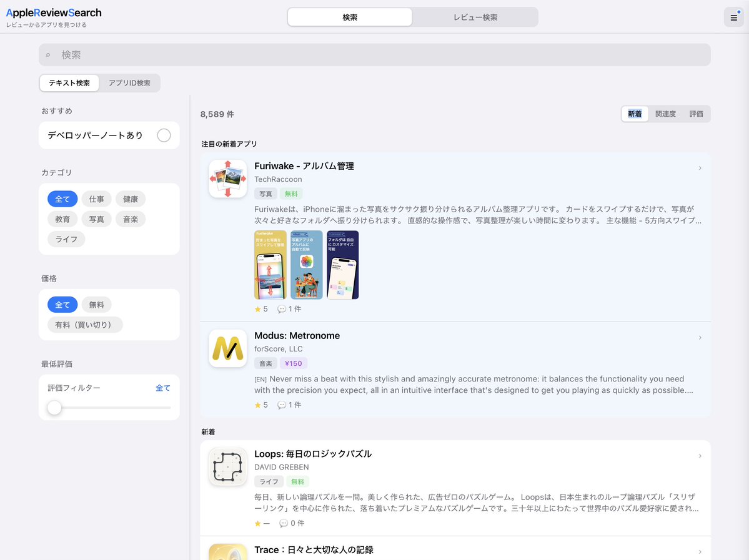The height and width of the screenshot is (560, 749).
Task: Switch to the レビュー検索 tab
Action: click(x=475, y=17)
